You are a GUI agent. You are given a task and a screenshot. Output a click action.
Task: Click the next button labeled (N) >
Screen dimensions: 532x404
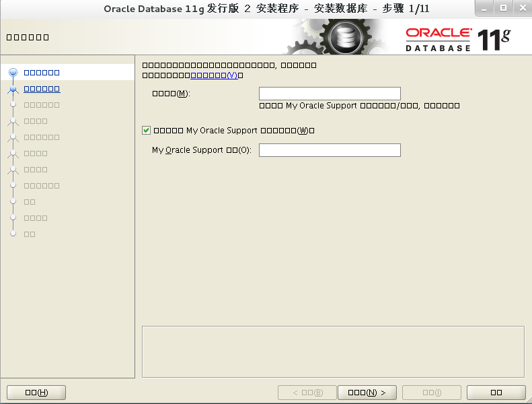click(367, 393)
